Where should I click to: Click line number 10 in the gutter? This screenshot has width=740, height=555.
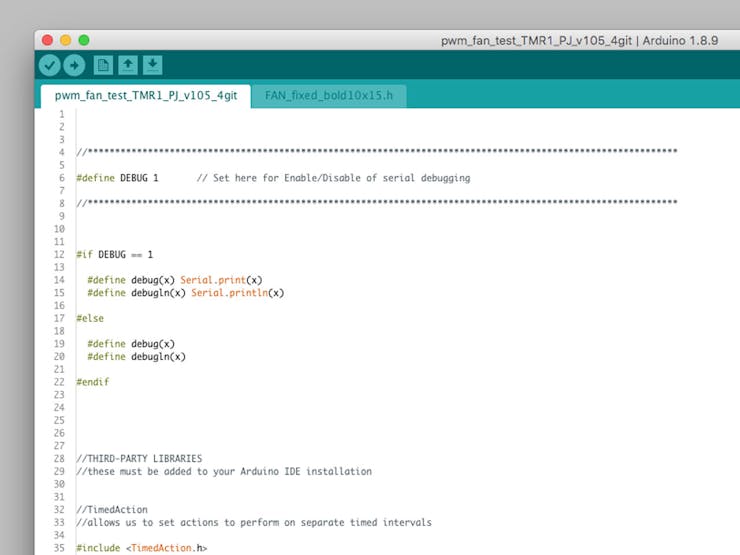pos(59,229)
